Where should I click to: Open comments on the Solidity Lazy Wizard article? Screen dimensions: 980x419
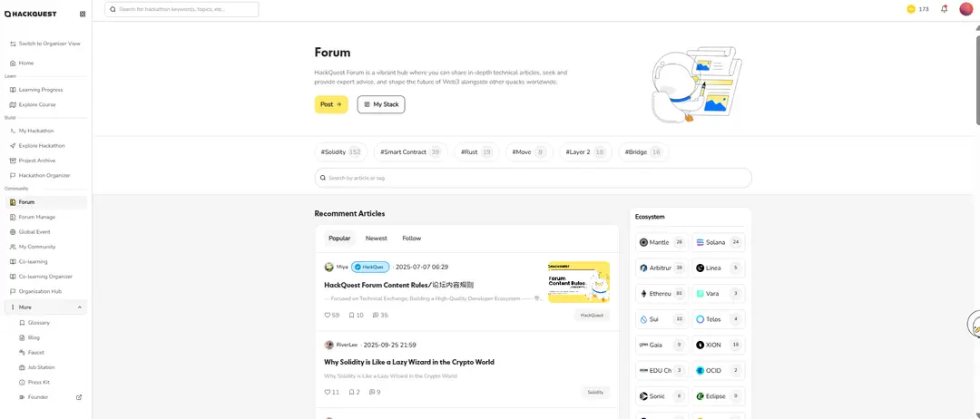373,392
